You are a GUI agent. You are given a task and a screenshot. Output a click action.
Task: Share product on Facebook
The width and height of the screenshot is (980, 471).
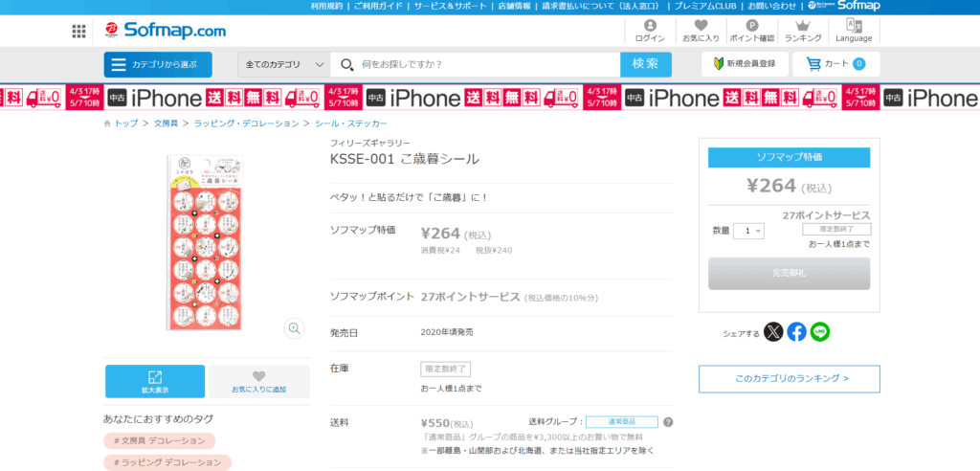coord(796,332)
